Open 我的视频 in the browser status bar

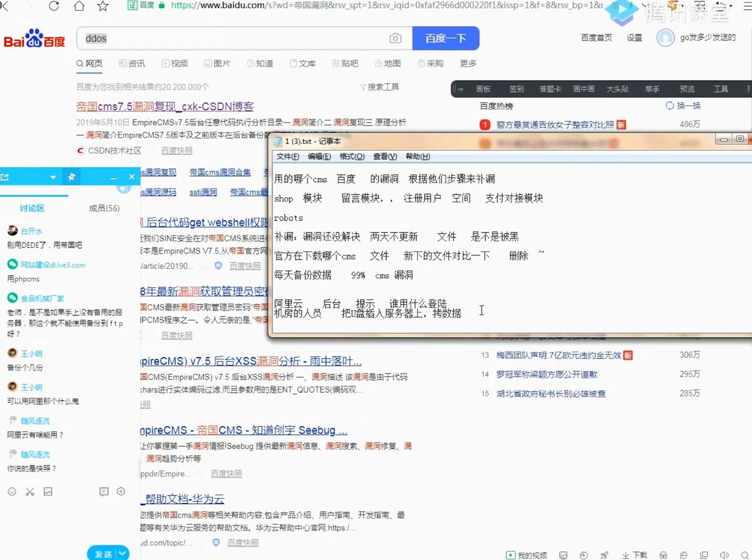coord(527,555)
